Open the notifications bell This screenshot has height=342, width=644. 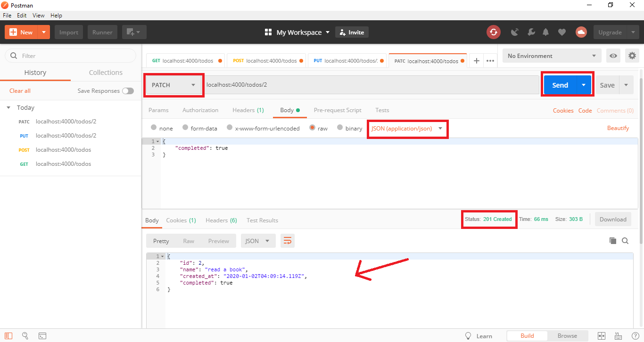[546, 32]
